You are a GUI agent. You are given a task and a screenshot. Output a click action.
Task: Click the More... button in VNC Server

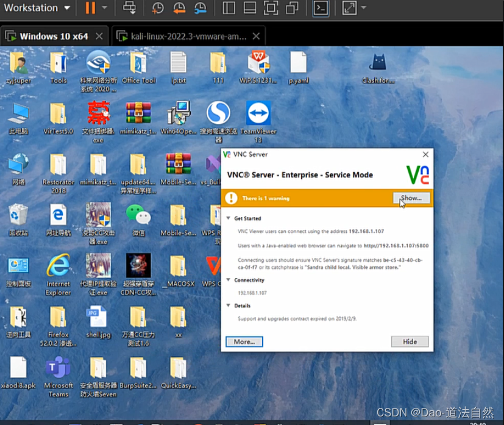[244, 341]
